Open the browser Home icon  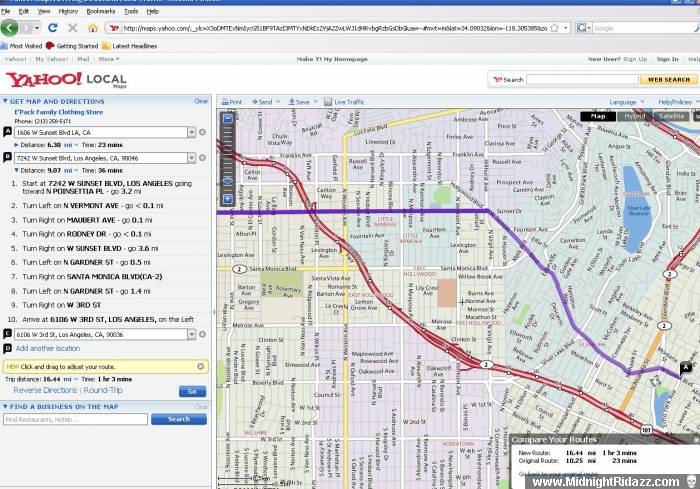(92, 28)
